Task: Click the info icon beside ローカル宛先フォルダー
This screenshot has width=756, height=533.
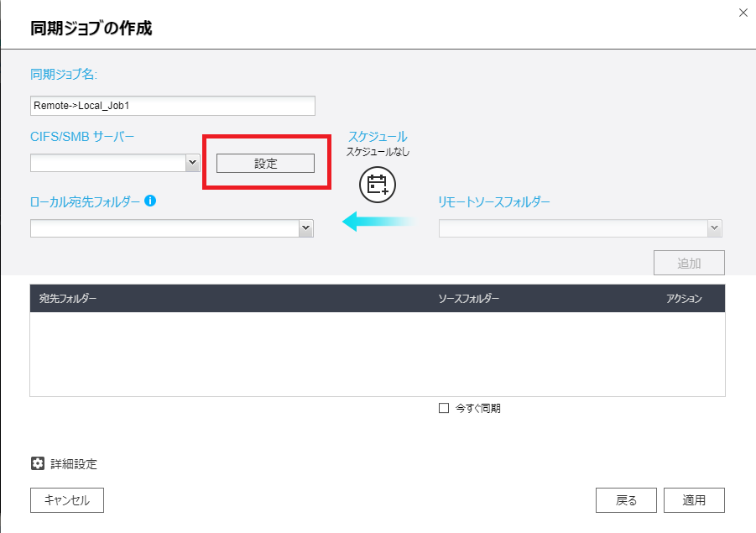Action: point(150,201)
